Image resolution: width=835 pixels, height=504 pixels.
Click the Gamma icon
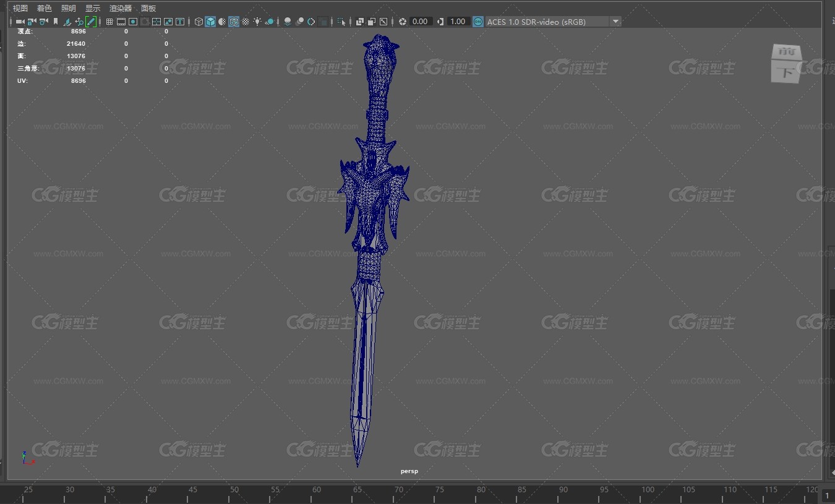click(x=440, y=22)
